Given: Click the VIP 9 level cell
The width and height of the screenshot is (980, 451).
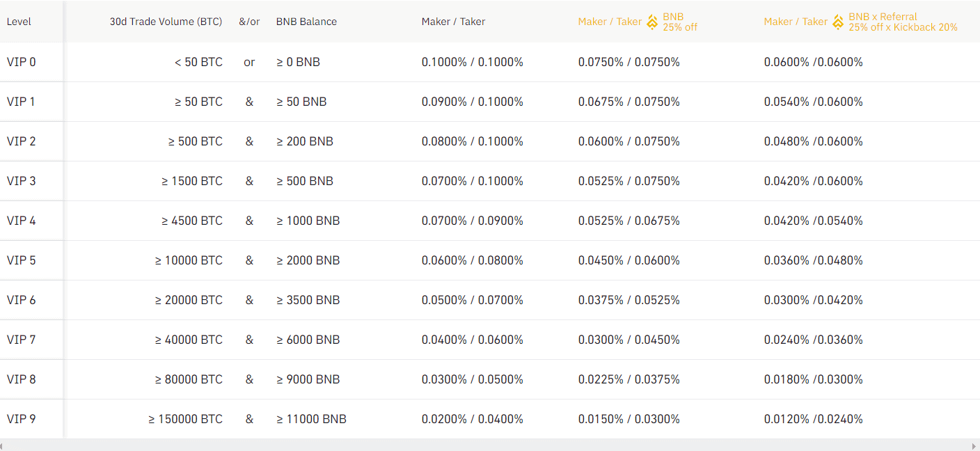Looking at the screenshot, I should coord(21,419).
